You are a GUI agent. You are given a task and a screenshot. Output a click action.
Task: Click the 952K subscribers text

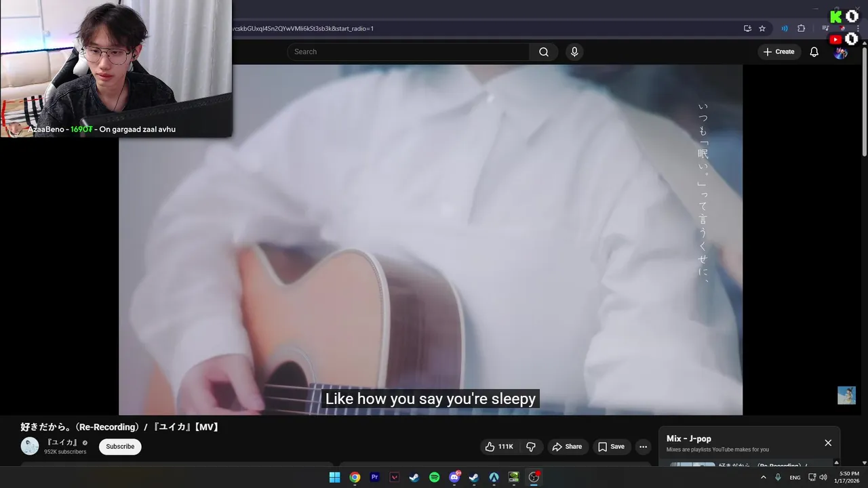coord(65,452)
